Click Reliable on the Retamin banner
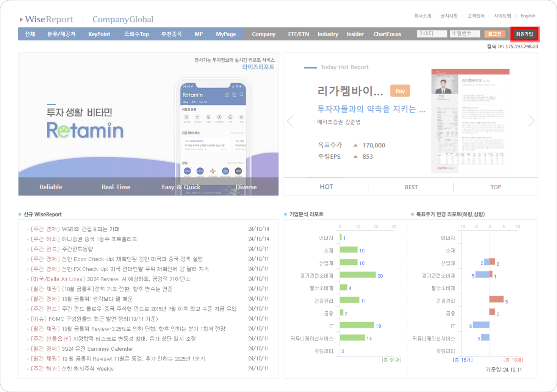557x392 pixels. [x=51, y=187]
